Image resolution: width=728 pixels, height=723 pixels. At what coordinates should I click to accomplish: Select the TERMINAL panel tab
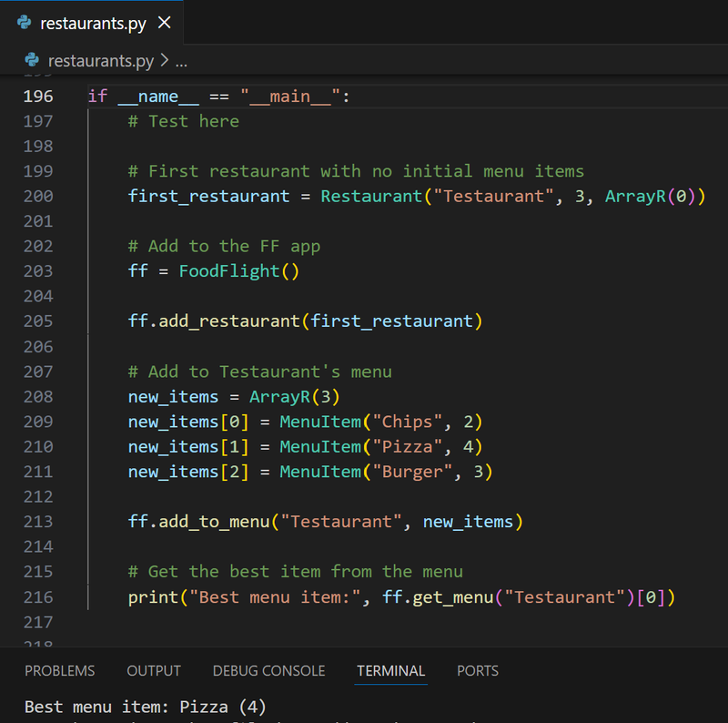point(390,671)
